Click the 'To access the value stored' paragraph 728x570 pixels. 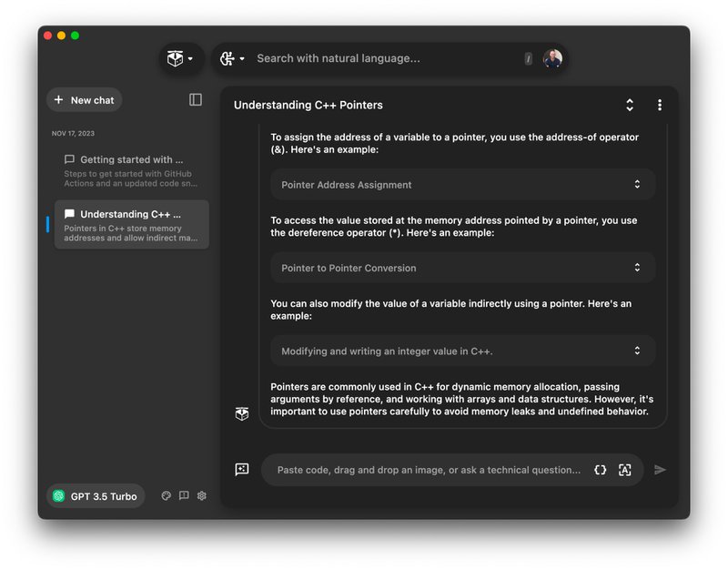[453, 226]
